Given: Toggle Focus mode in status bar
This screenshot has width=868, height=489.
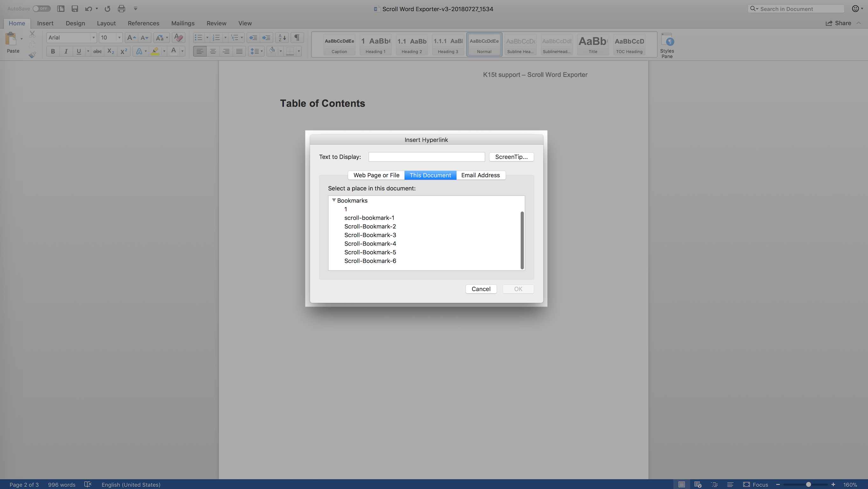Looking at the screenshot, I should (755, 484).
